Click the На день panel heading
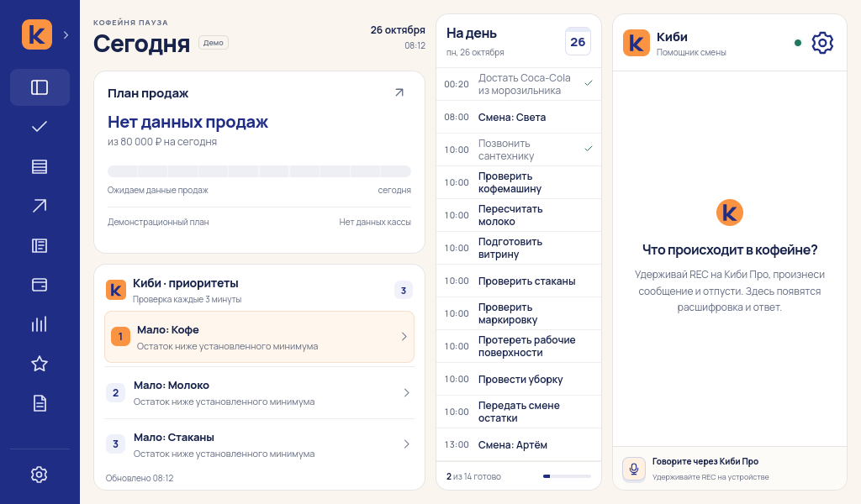861x504 pixels. (x=472, y=34)
